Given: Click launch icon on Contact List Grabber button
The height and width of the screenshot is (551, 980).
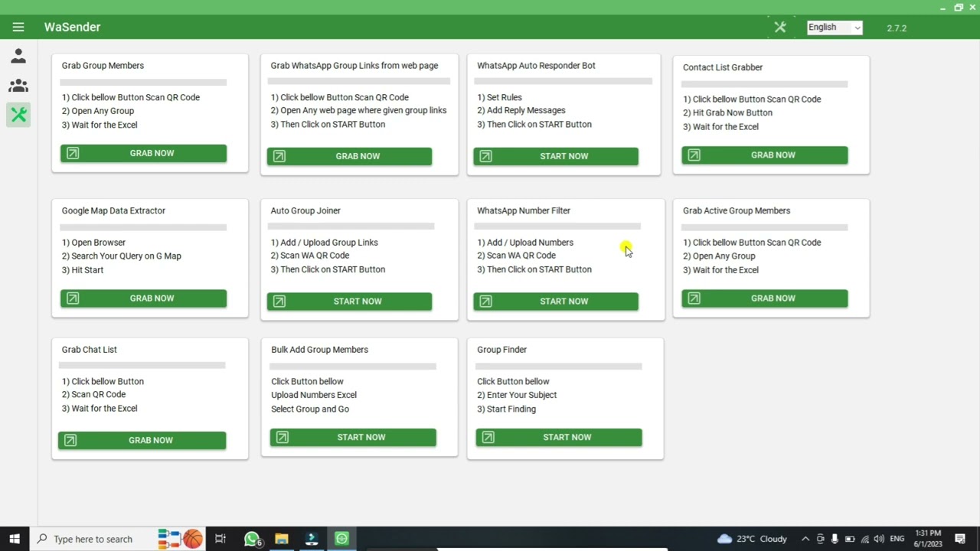Looking at the screenshot, I should pos(694,155).
